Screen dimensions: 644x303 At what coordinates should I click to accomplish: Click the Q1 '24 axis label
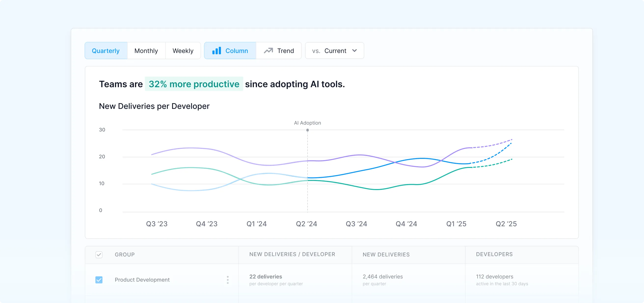point(256,224)
